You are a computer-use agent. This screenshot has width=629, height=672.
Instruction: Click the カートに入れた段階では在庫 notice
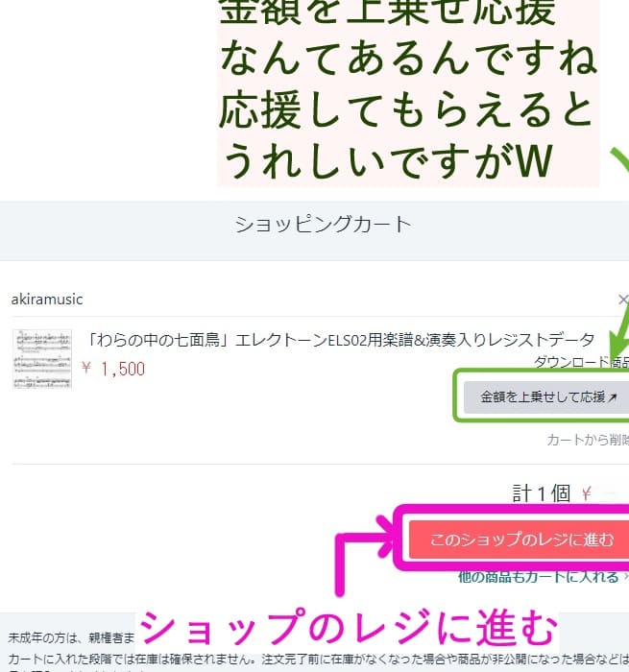pos(318,659)
